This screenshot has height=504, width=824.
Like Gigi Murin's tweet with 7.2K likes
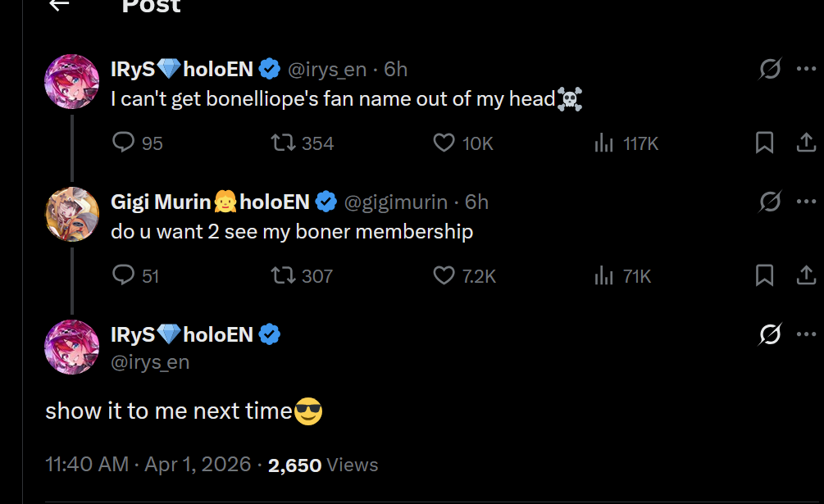[x=444, y=276]
